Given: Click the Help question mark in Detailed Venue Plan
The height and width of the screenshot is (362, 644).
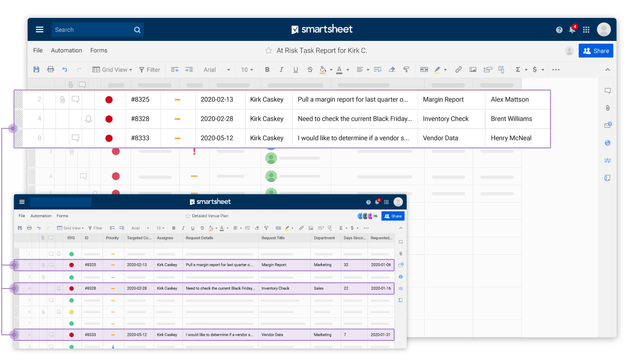Looking at the screenshot, I should [x=368, y=202].
